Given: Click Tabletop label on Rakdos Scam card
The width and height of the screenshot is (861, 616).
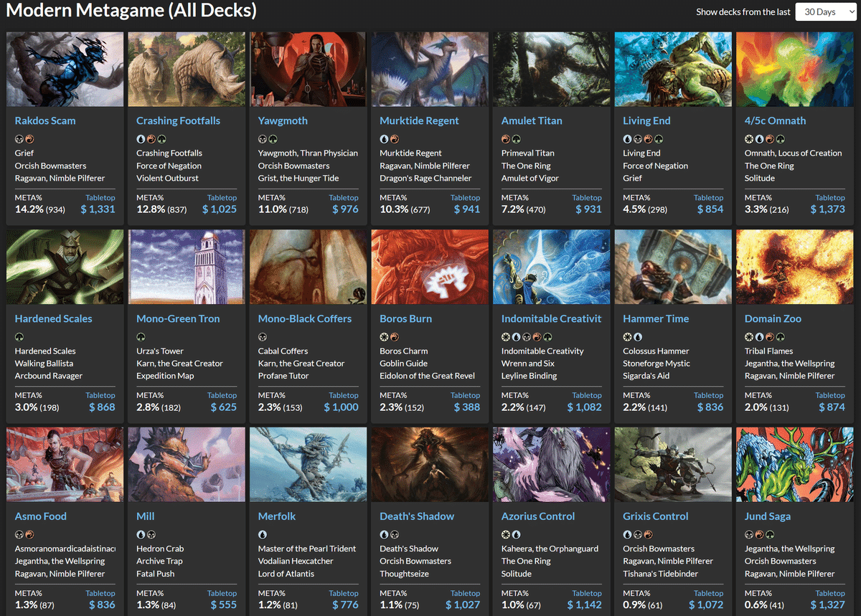Looking at the screenshot, I should [x=100, y=198].
